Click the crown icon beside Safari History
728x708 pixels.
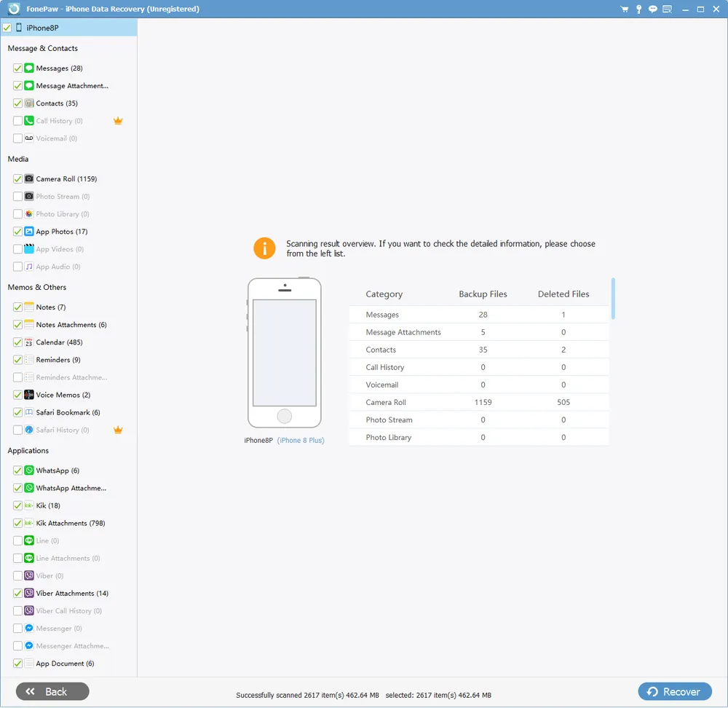118,430
